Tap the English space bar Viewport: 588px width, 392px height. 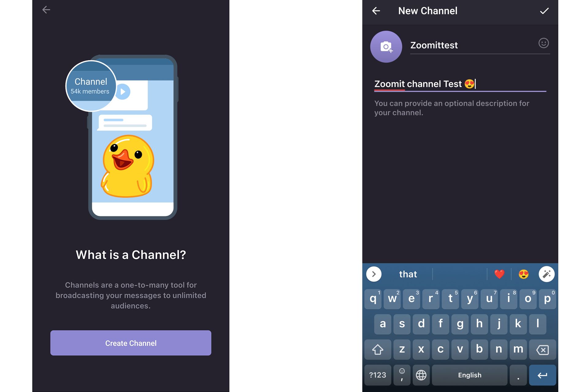470,375
